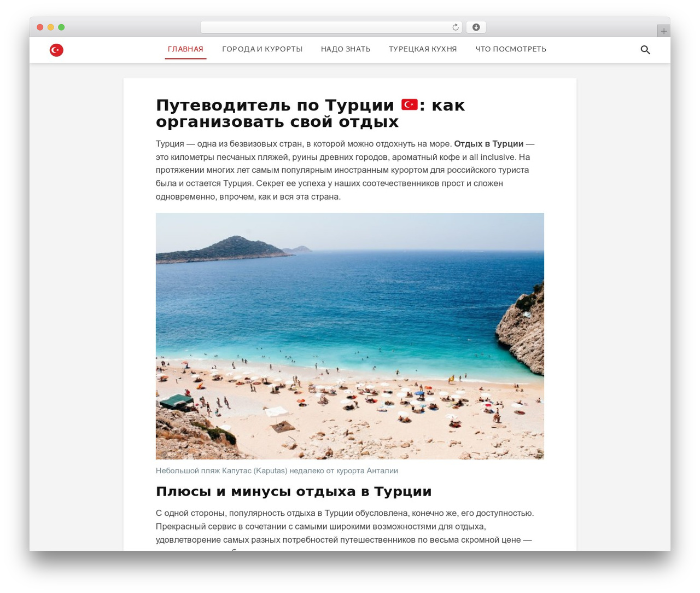The width and height of the screenshot is (700, 593).
Task: Reload the page using the refresh icon
Action: pyautogui.click(x=456, y=27)
